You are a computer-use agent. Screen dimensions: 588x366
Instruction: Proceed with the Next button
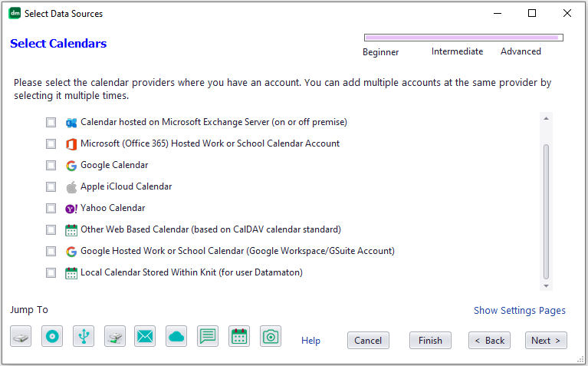tap(546, 341)
